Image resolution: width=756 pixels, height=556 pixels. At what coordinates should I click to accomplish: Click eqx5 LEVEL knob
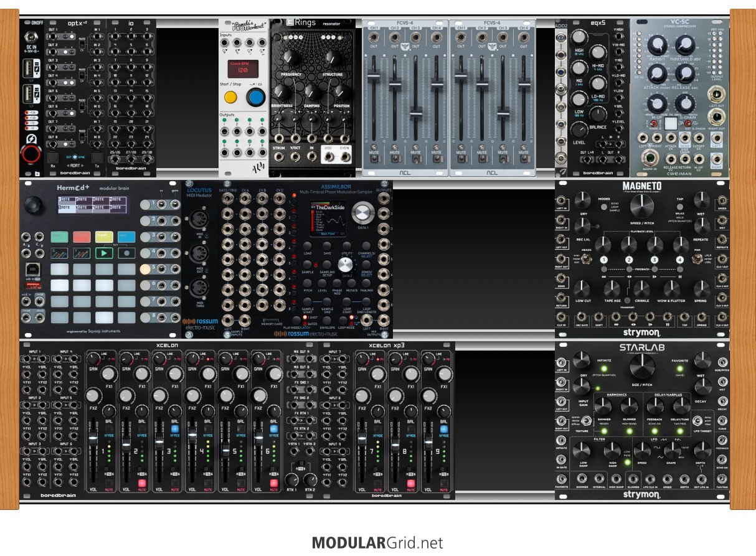(579, 130)
